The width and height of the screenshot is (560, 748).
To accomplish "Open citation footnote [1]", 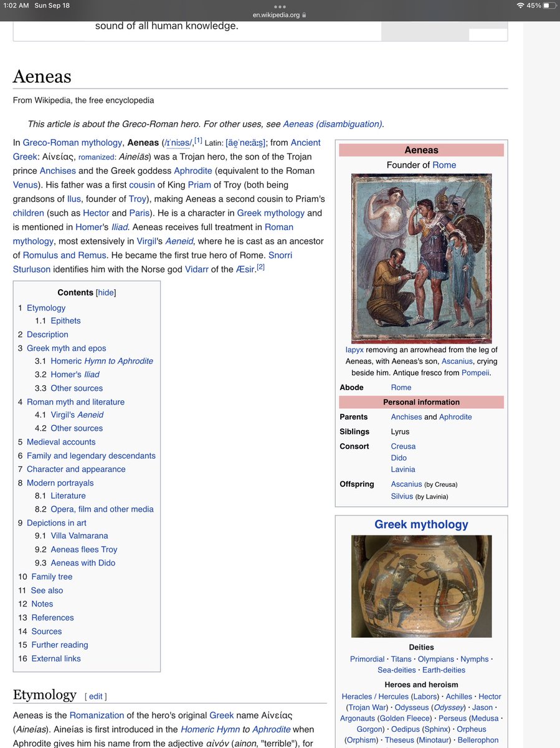I will [199, 139].
